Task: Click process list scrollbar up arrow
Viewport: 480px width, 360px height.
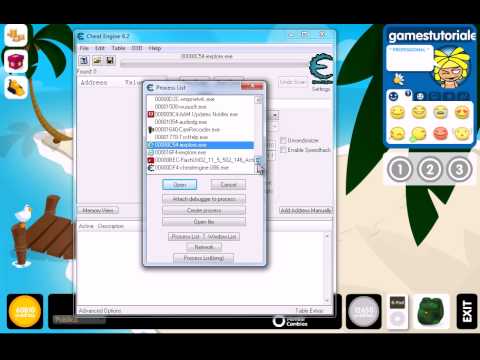Action: pos(258,100)
